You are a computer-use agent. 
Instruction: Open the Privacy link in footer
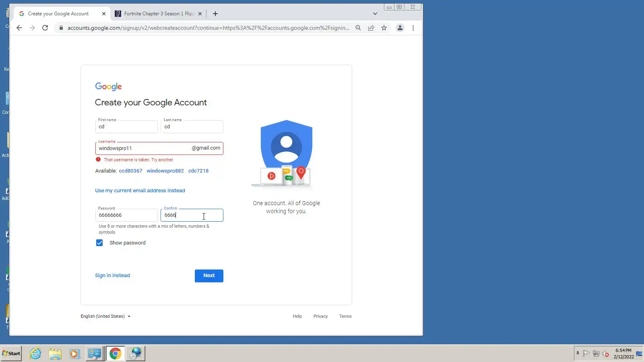pyautogui.click(x=320, y=317)
